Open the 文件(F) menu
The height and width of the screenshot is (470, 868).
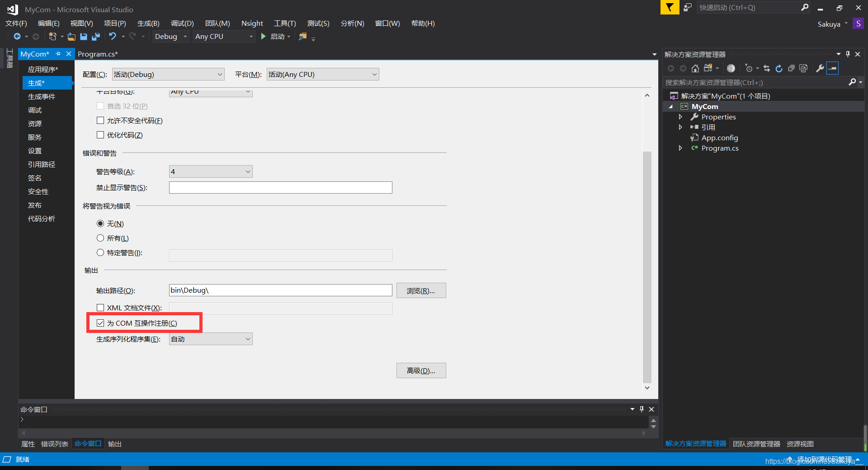(x=16, y=24)
